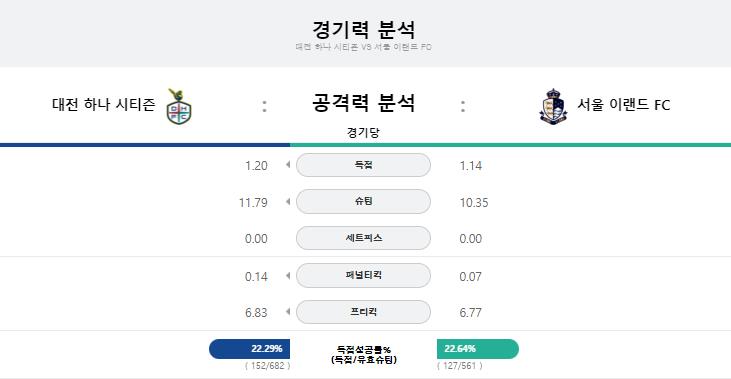Select the 페널티킥 stat pill

coord(363,275)
